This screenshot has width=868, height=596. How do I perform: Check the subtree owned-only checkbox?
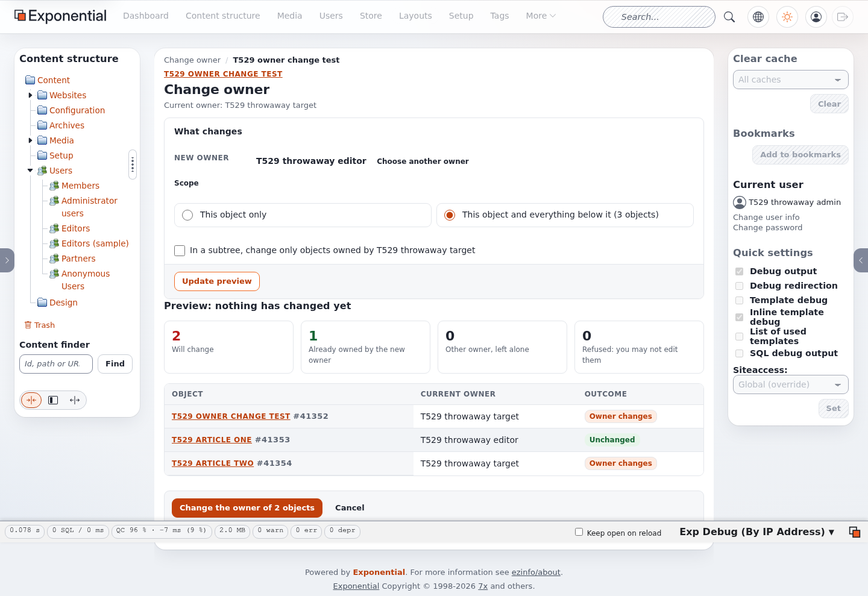(180, 251)
